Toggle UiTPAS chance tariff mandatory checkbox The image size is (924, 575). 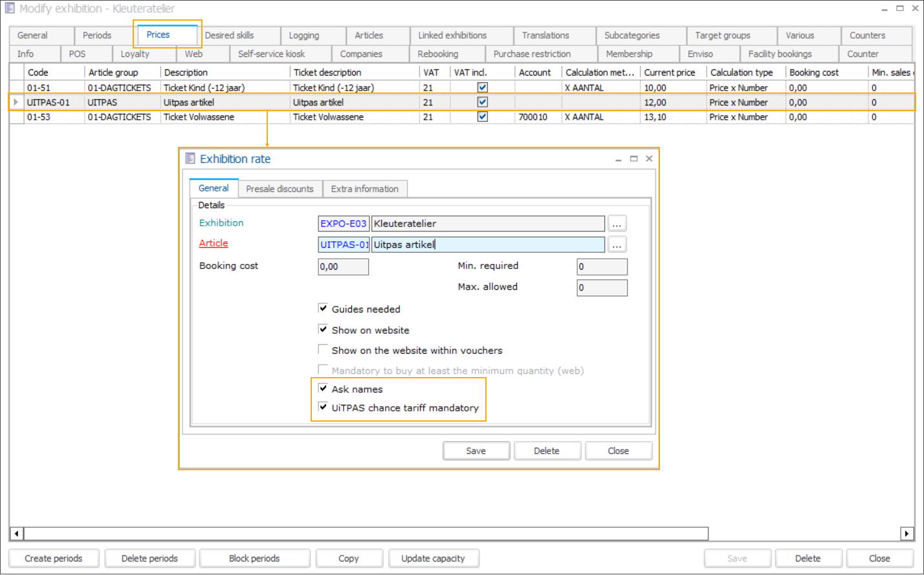(x=323, y=407)
